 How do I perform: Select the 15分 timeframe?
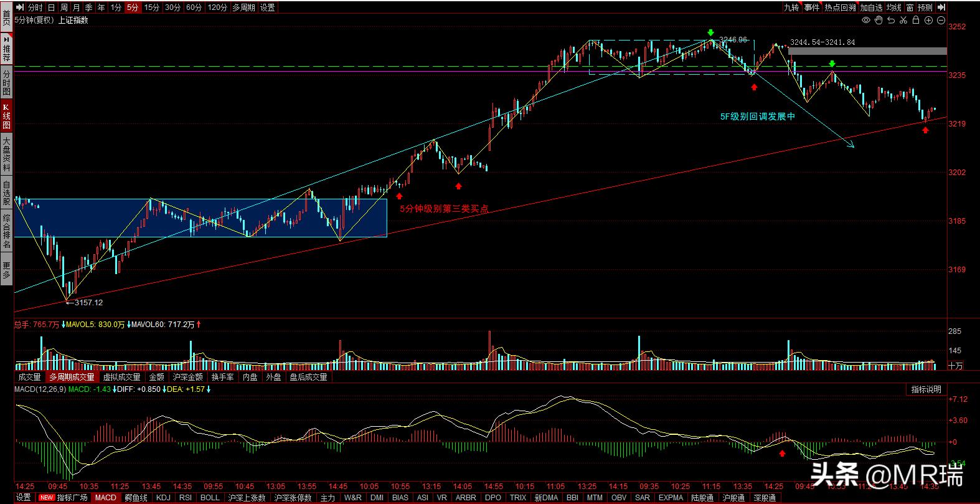(x=151, y=7)
